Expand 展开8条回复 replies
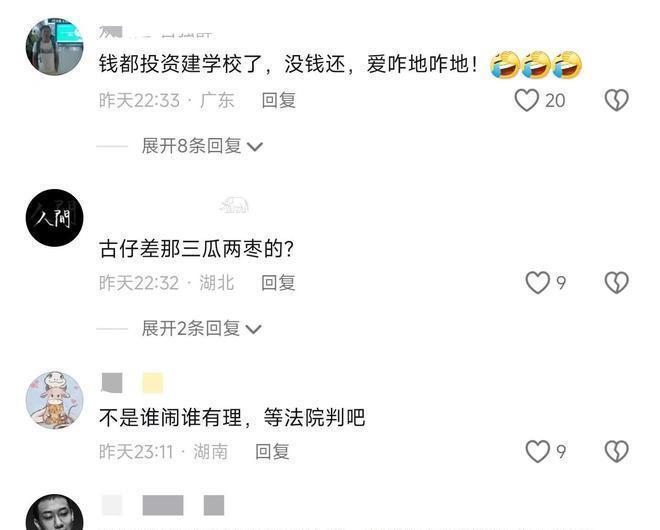Viewport: 660px width, 530px height. click(191, 146)
